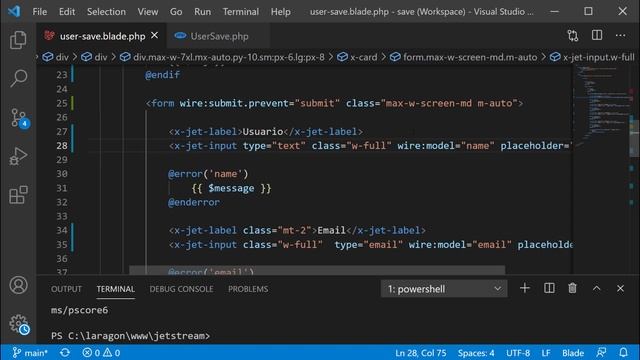Open Source Control view with 4 changes
This screenshot has height=360, width=640.
pyautogui.click(x=19, y=118)
